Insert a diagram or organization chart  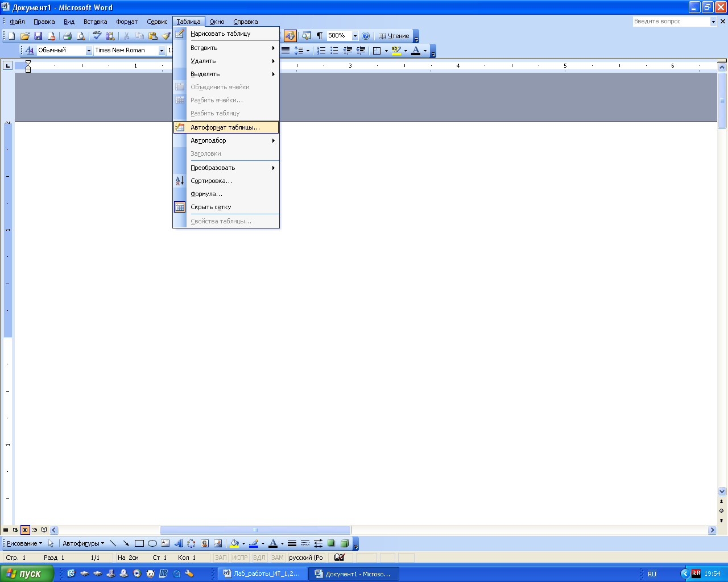(191, 543)
